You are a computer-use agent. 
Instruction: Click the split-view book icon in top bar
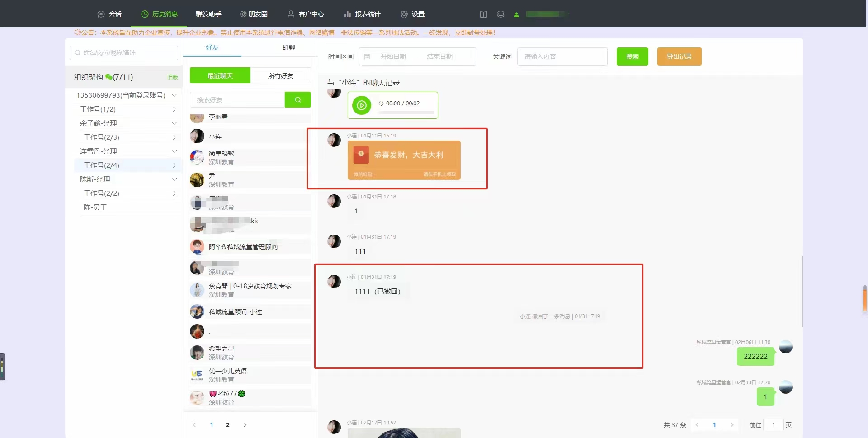(483, 14)
